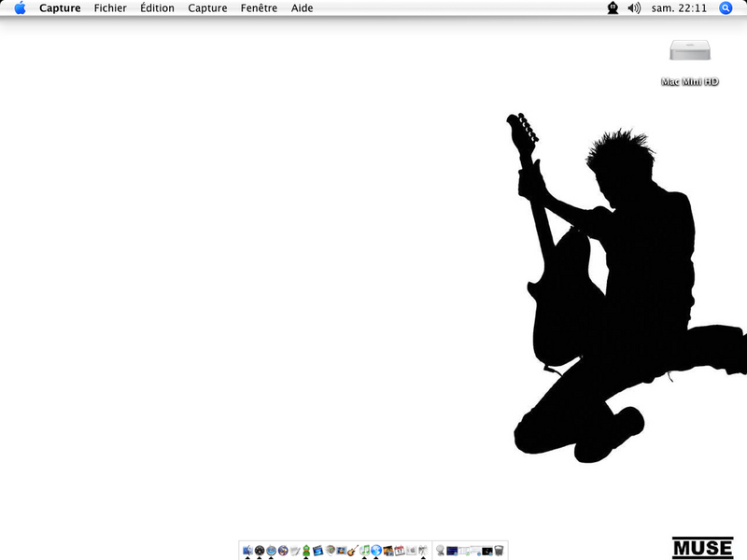The image size is (747, 560).
Task: Open the blue globe icon in Dock
Action: tap(376, 551)
